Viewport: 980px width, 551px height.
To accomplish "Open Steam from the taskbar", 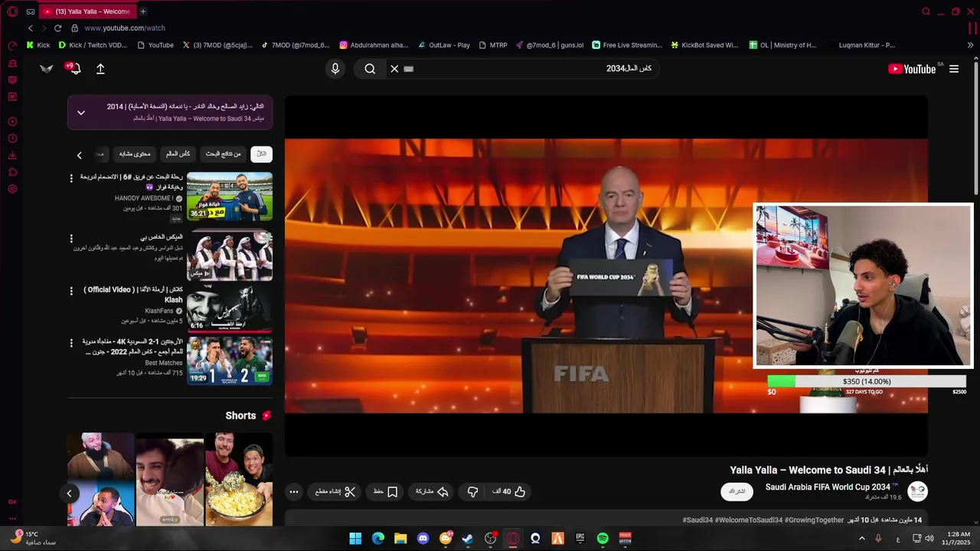I will [468, 539].
